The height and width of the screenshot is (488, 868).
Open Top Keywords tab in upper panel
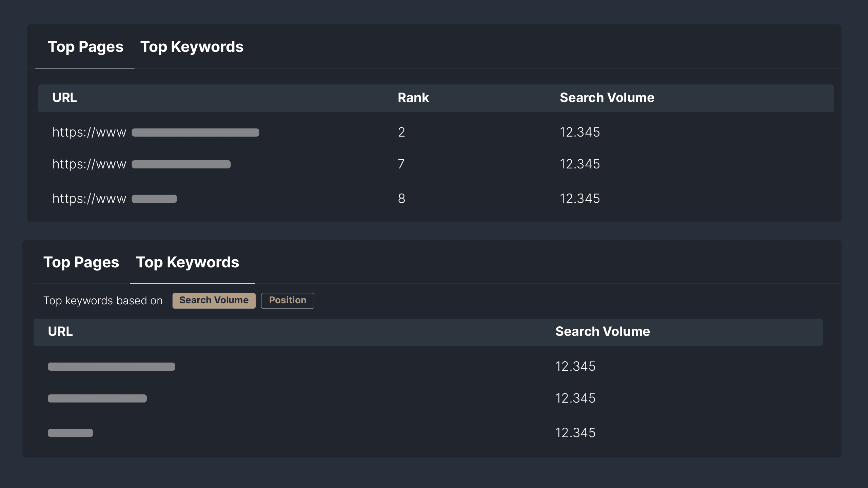point(192,47)
